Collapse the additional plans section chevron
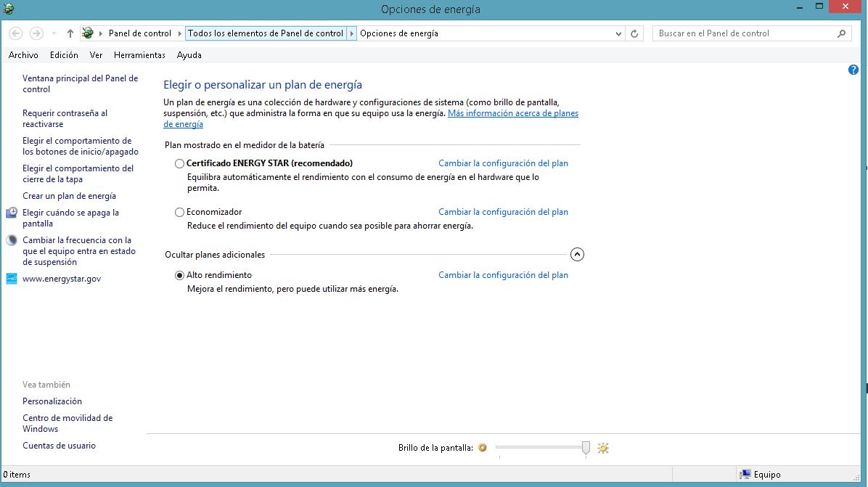Image resolution: width=868 pixels, height=487 pixels. click(x=577, y=255)
